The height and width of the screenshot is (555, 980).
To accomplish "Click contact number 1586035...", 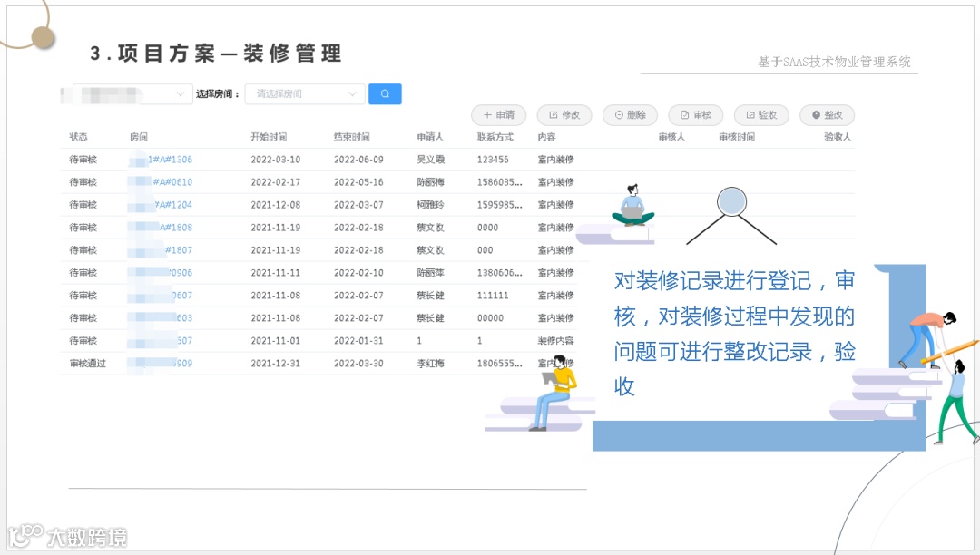I will [x=499, y=182].
